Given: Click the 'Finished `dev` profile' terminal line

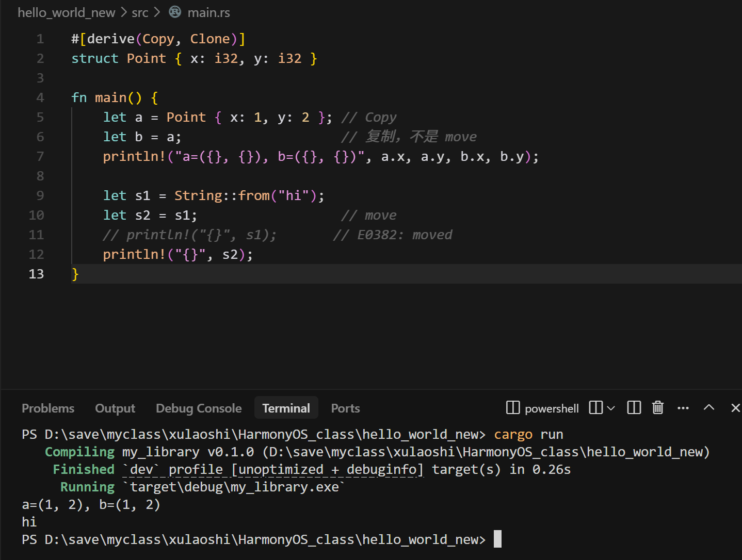Looking at the screenshot, I should pos(312,470).
